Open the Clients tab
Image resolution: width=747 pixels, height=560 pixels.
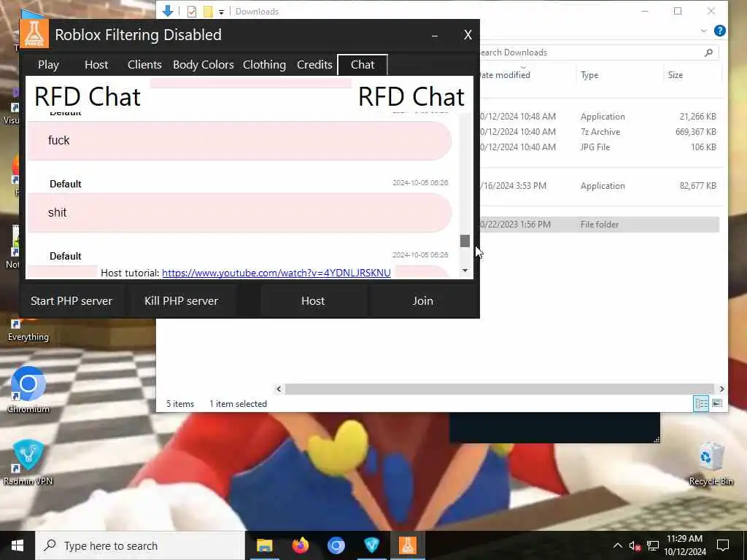click(x=144, y=65)
